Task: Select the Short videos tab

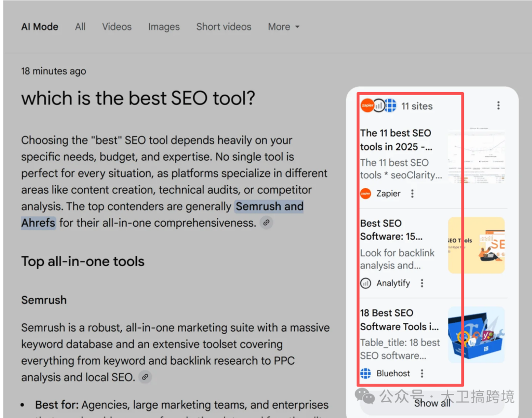Action: coord(224,27)
